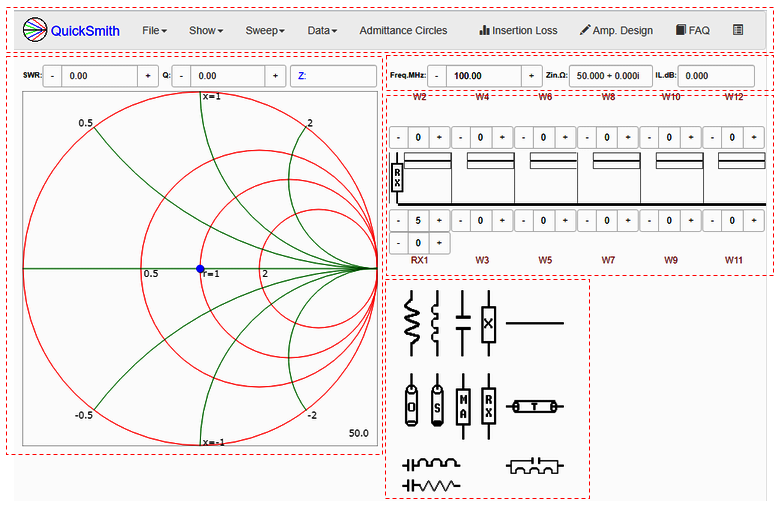Increase the W12 value
This screenshot has width=779, height=508.
coord(754,138)
